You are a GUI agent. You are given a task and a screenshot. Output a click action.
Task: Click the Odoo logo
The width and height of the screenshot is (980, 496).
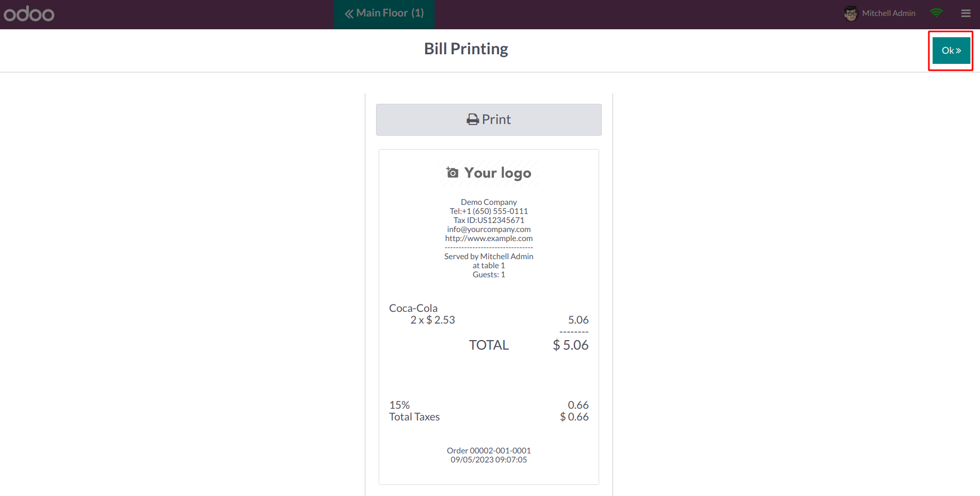(29, 14)
